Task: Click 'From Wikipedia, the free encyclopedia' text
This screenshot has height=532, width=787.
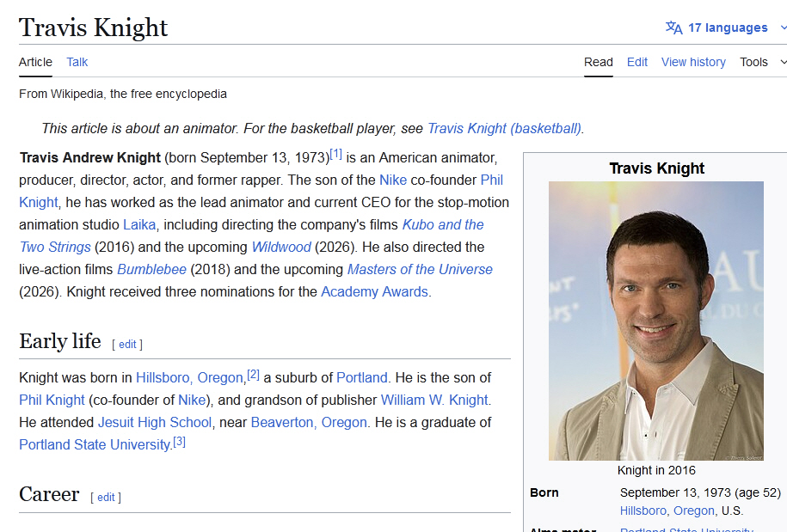Action: coord(123,95)
